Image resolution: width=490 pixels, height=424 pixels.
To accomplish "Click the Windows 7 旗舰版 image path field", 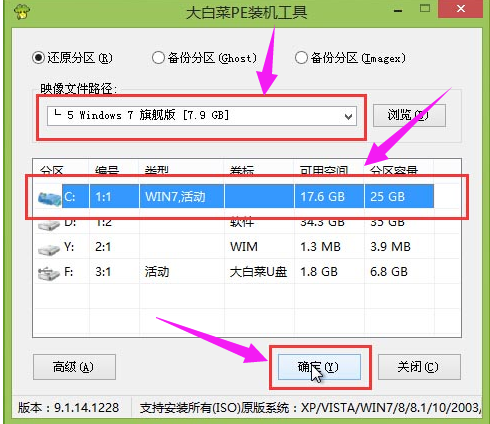I will tap(201, 116).
